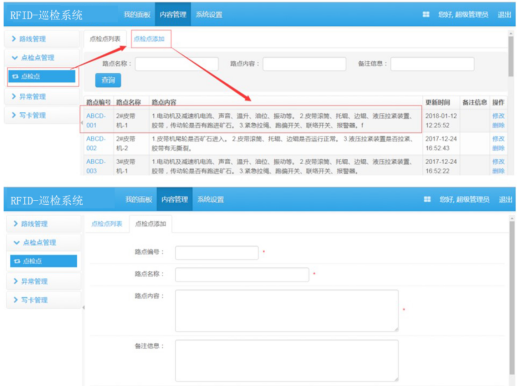This screenshot has width=520, height=386.
Task: Collapse 点检点管理 in the list page sidebar
Action: pyautogui.click(x=42, y=57)
